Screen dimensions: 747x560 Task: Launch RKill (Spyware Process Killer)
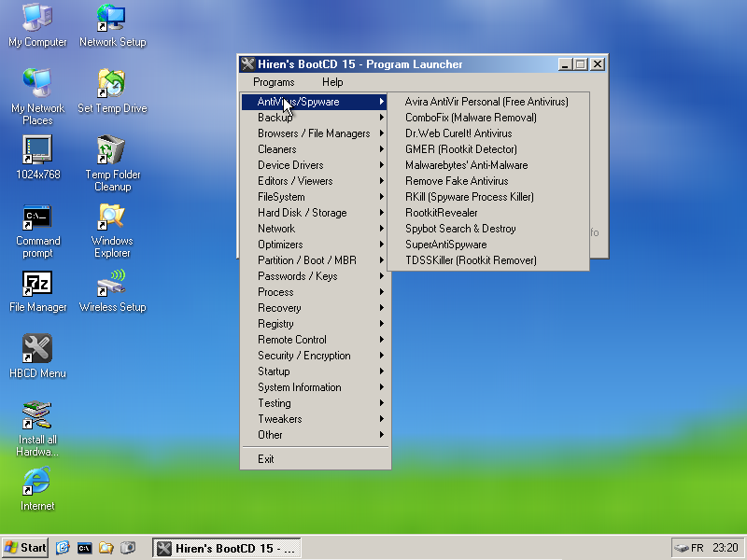(488, 197)
